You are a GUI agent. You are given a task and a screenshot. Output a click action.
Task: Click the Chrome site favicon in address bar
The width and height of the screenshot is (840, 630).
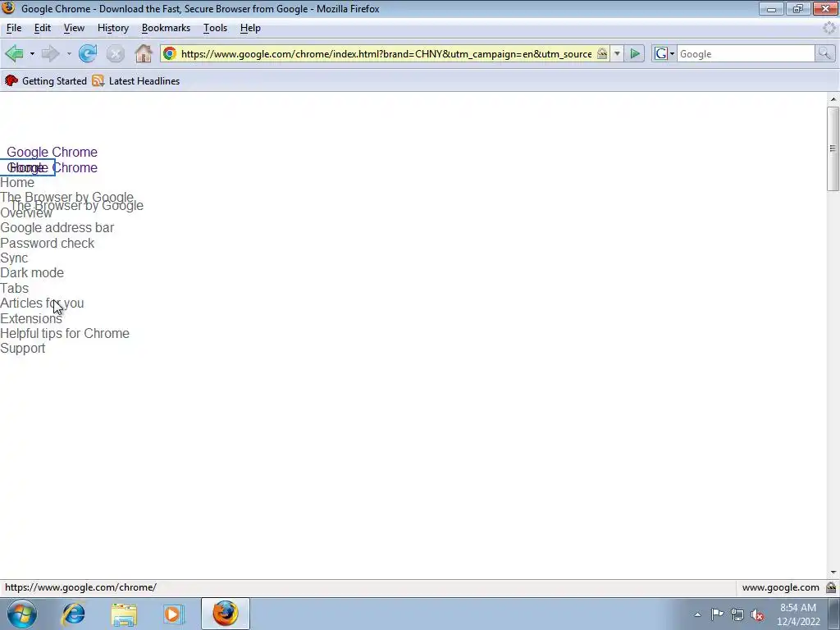170,53
